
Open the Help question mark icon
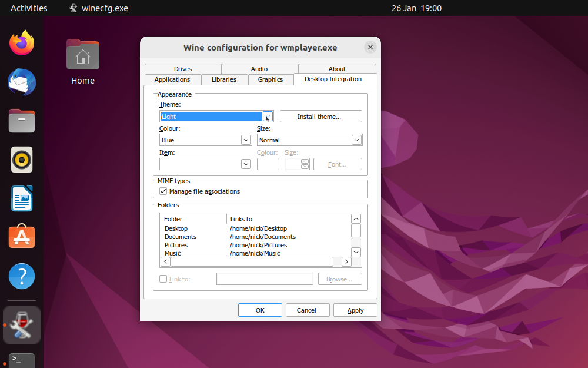click(22, 276)
